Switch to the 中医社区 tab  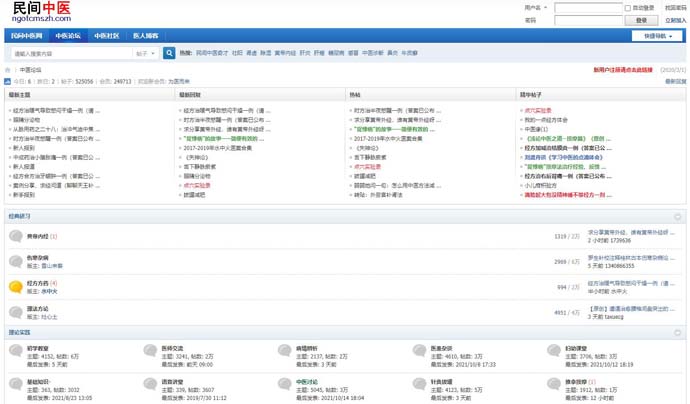pyautogui.click(x=106, y=35)
